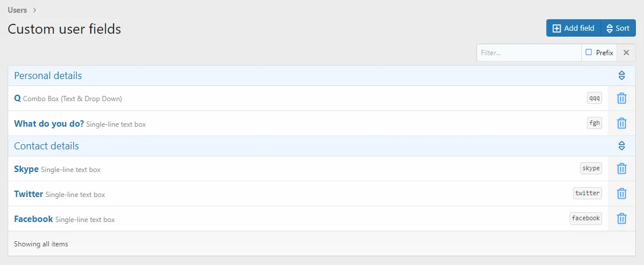
Task: Click the Sort button
Action: pos(618,28)
